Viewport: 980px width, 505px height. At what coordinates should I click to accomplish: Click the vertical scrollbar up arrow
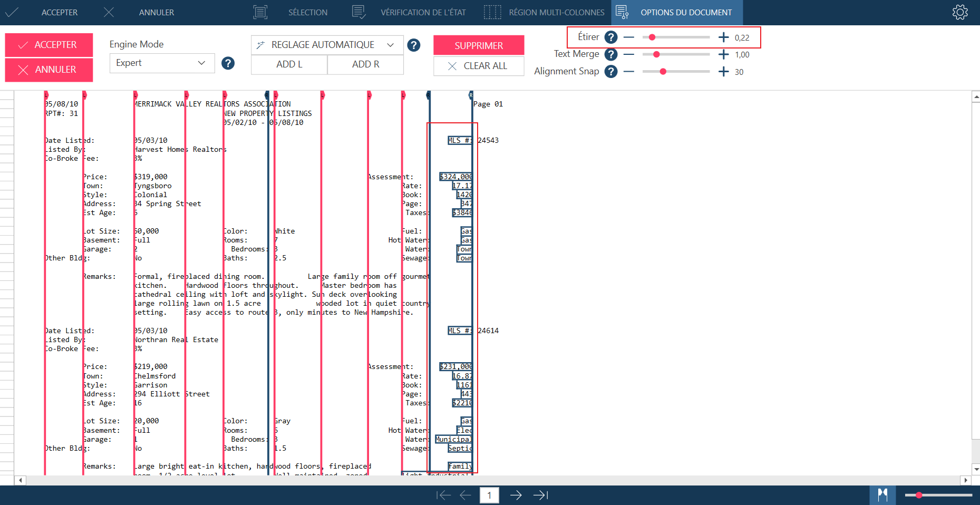[976, 97]
